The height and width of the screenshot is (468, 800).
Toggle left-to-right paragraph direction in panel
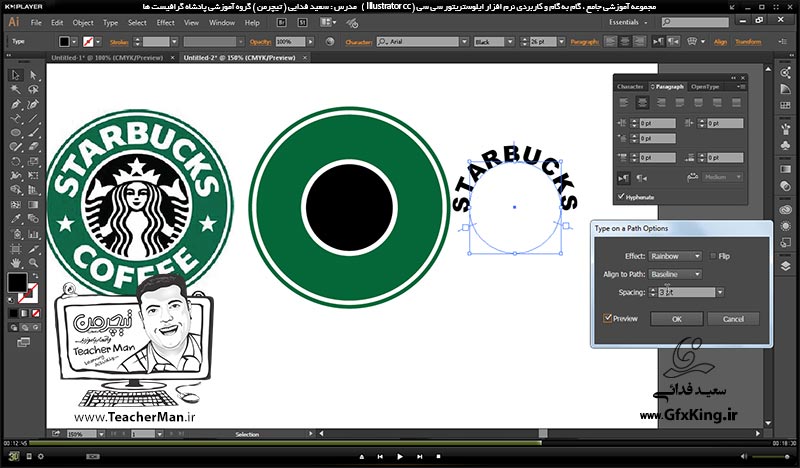pos(623,178)
